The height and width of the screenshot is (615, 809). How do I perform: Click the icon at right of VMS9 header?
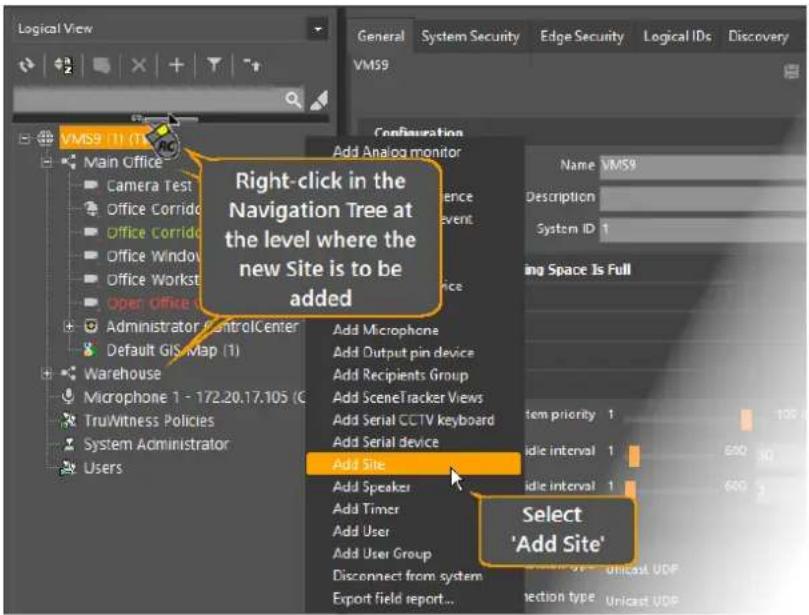coord(791,71)
